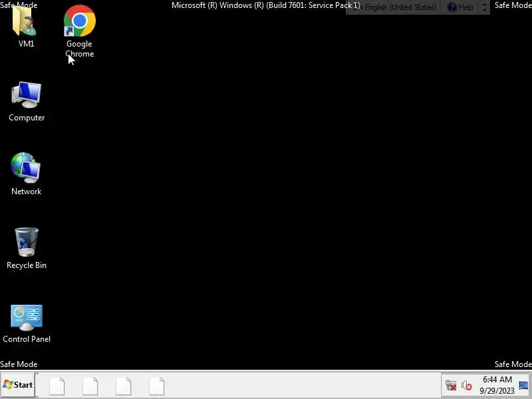The image size is (532, 399).
Task: Select the VM1 user folder icon
Action: 25,21
